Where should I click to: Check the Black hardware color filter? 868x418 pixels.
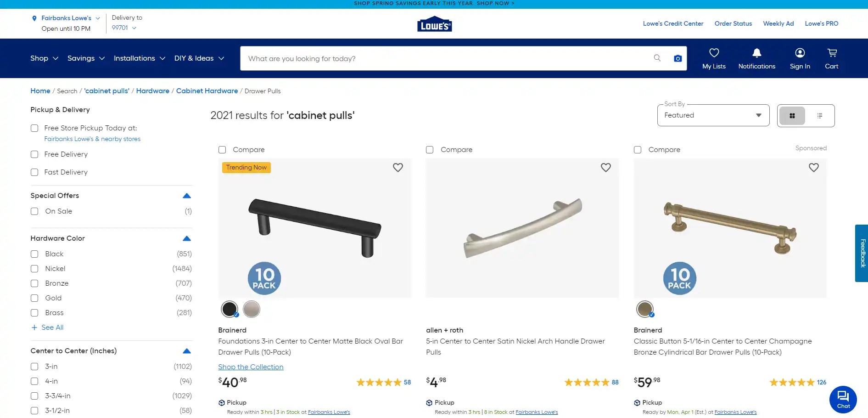34,254
